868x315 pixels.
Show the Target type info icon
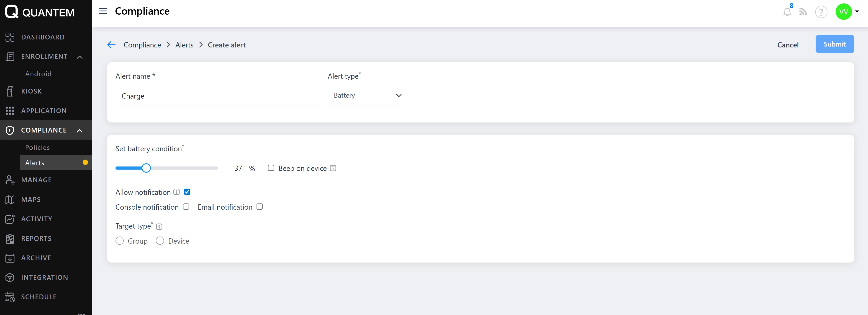tap(159, 227)
